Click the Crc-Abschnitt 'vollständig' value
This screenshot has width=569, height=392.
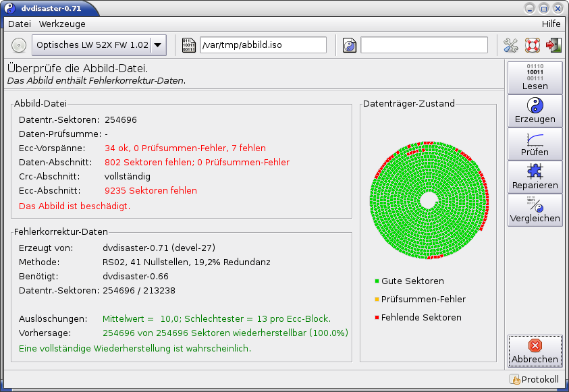(128, 176)
